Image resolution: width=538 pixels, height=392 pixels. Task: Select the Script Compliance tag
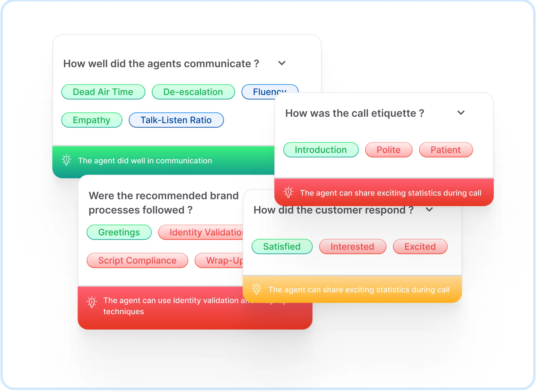click(137, 260)
